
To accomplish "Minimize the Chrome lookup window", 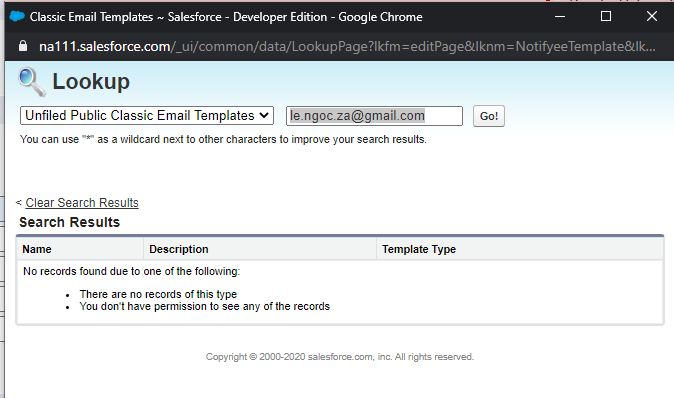I will tap(560, 17).
